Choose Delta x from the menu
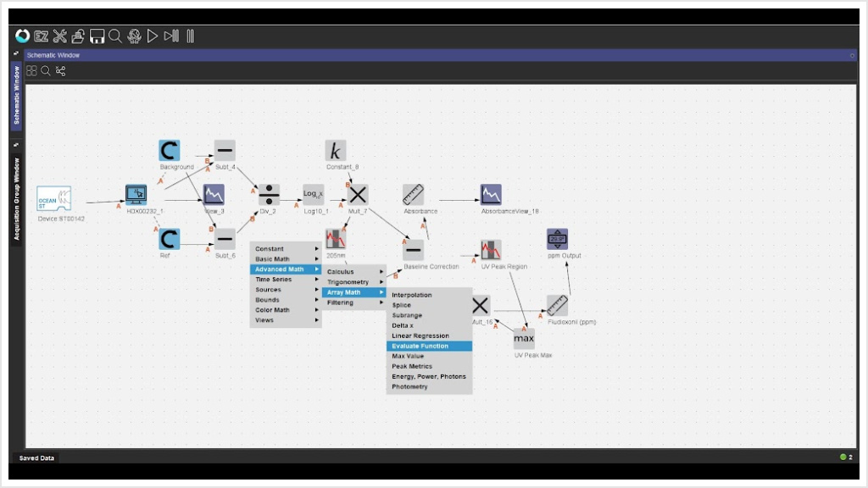The width and height of the screenshot is (868, 488). click(x=429, y=325)
